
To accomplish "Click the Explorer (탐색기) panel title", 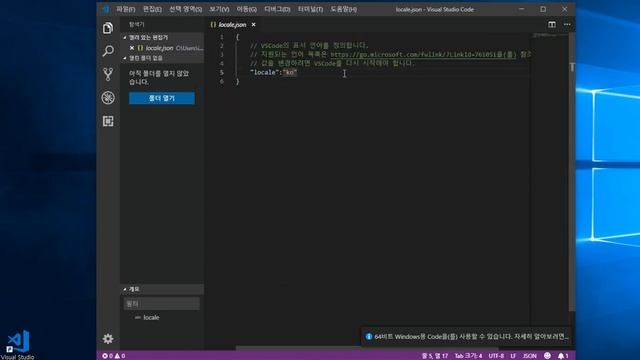I will pyautogui.click(x=137, y=24).
